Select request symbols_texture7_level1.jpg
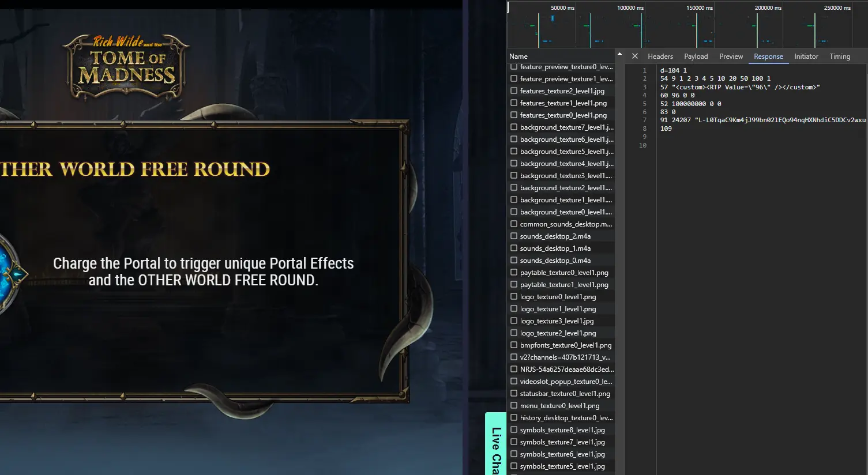The image size is (868, 475). (562, 442)
